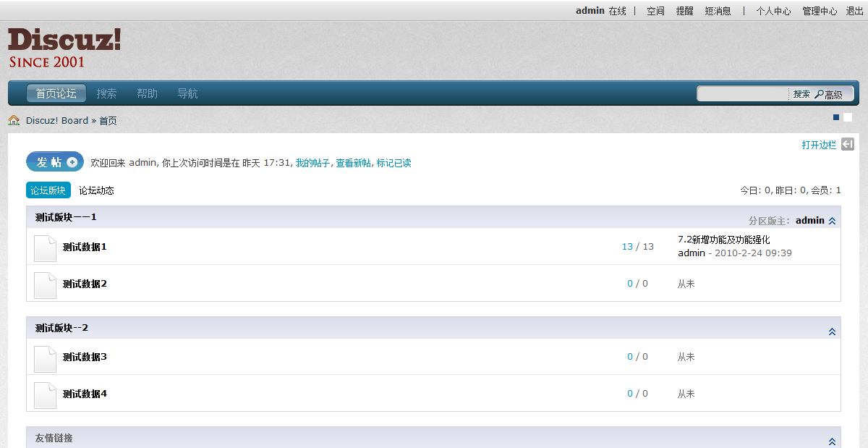Click the 2010-2-24 09:39 date
Viewport: 868px width, 448px height.
pyautogui.click(x=753, y=253)
